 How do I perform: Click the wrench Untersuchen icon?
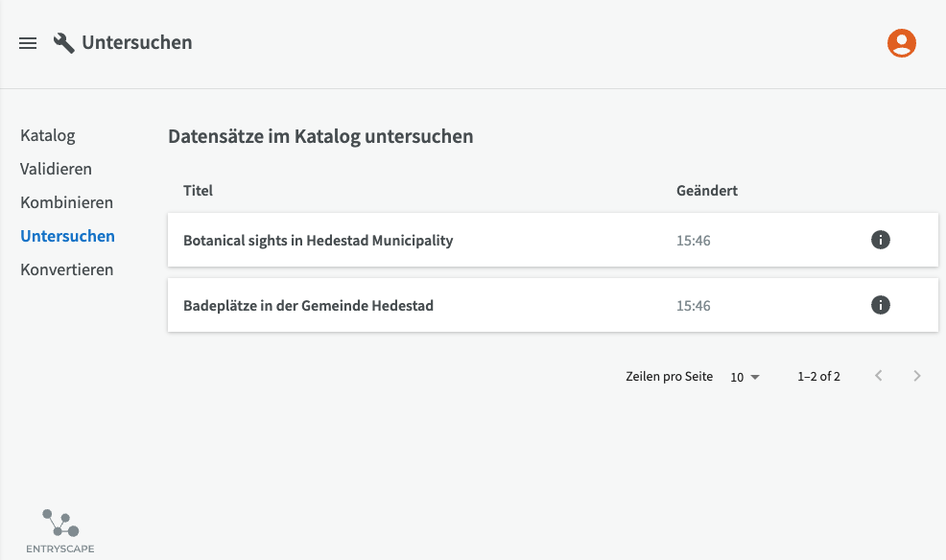point(64,43)
